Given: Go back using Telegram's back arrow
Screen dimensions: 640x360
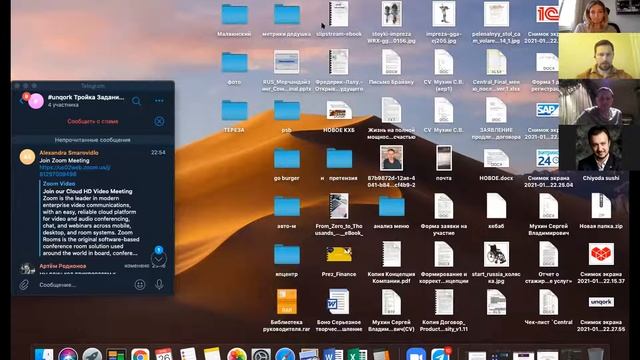Looking at the screenshot, I should (21, 100).
